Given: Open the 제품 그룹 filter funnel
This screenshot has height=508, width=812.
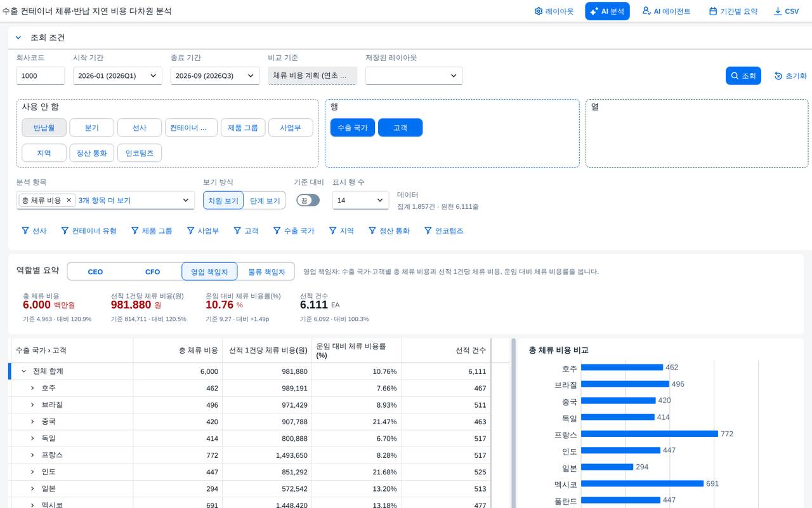Looking at the screenshot, I should (x=134, y=231).
